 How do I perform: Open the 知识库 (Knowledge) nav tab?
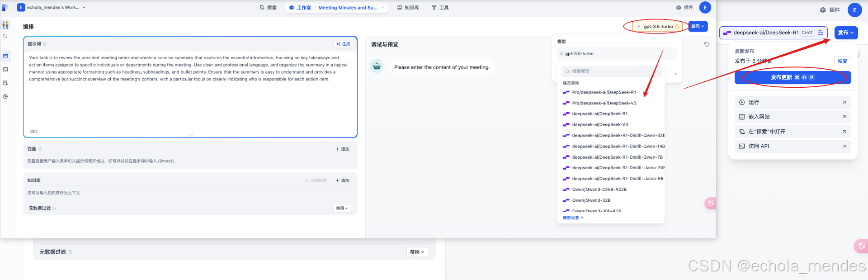(x=408, y=8)
